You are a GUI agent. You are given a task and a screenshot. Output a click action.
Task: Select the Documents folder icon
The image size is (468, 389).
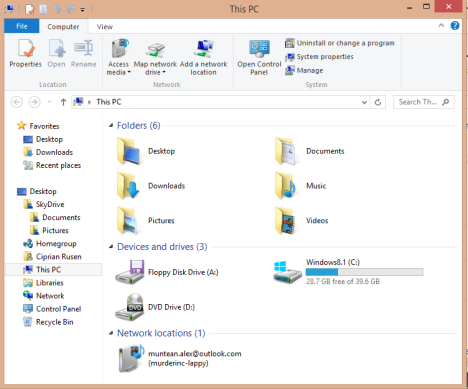point(286,151)
